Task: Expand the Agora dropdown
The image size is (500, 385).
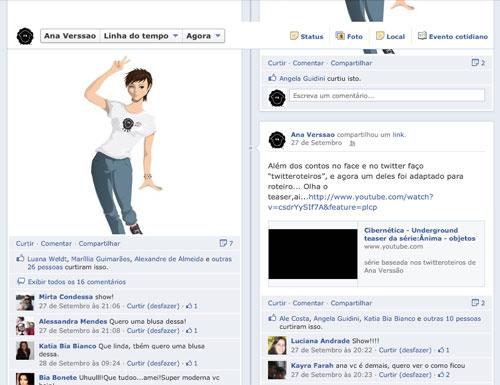Action: coord(203,36)
